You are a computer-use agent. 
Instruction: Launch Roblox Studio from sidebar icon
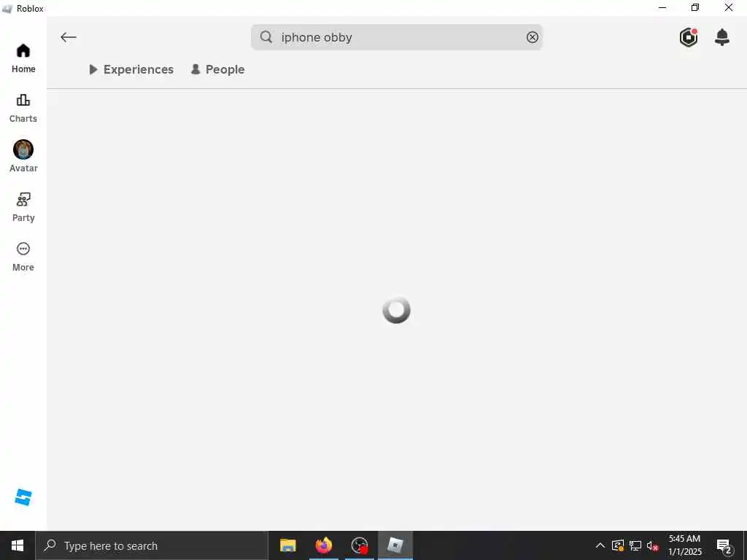pos(23,497)
